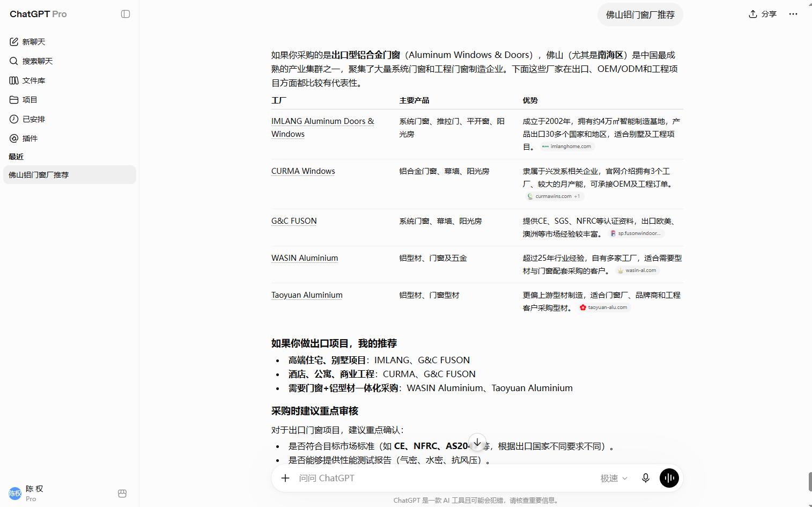
Task: Open 插件 plugins
Action: tap(70, 138)
